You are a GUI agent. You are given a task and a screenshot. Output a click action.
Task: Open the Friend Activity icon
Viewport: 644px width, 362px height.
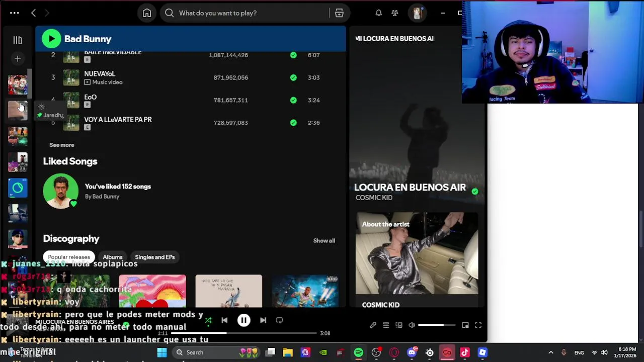(395, 13)
